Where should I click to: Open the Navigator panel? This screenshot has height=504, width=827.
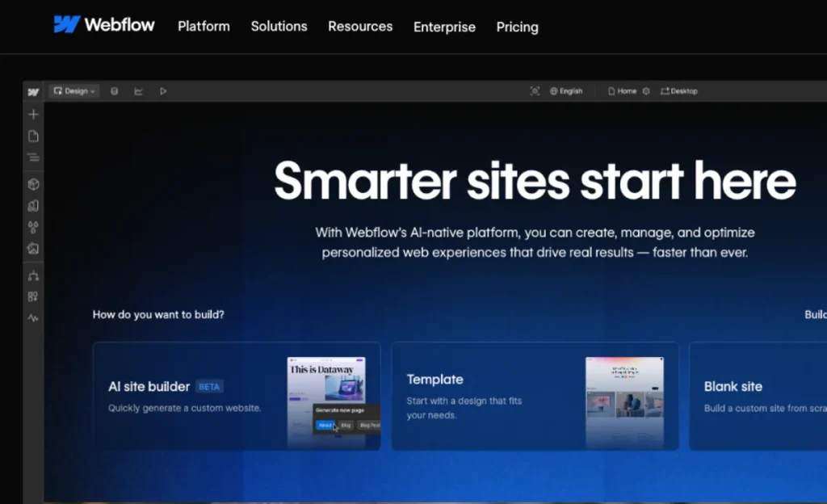[x=32, y=157]
